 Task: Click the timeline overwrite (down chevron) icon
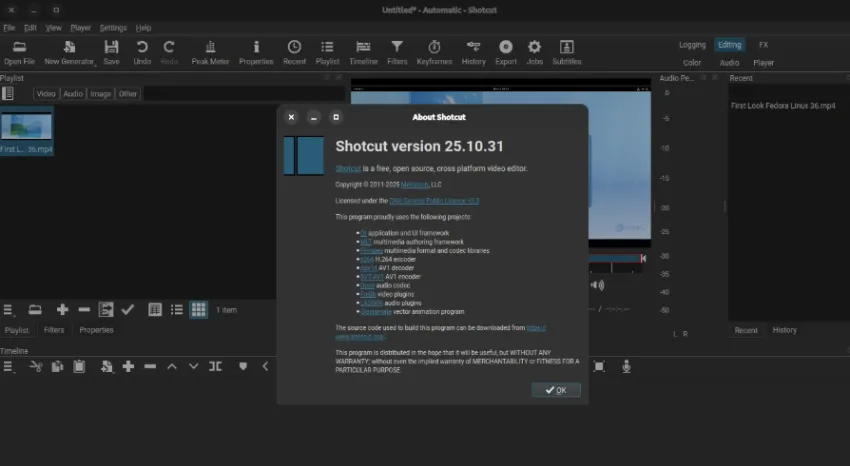coord(194,367)
